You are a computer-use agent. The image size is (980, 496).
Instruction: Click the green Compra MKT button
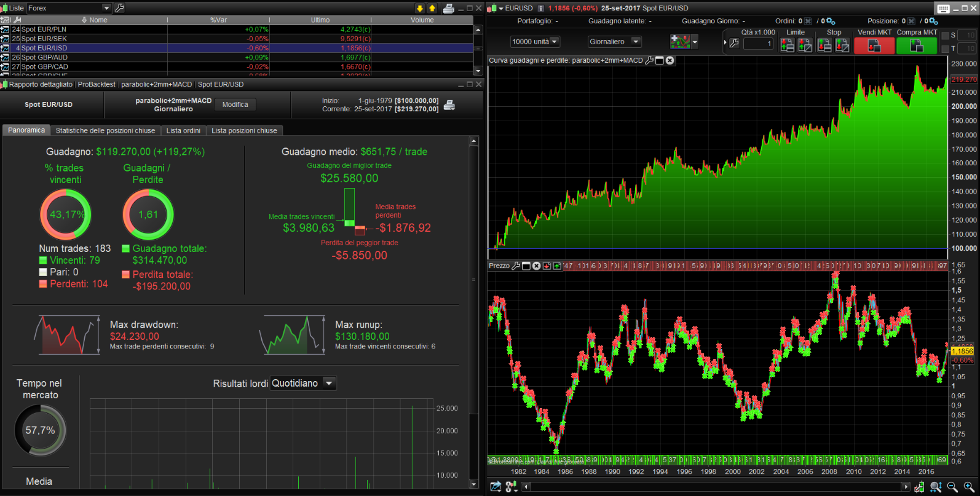pos(916,45)
